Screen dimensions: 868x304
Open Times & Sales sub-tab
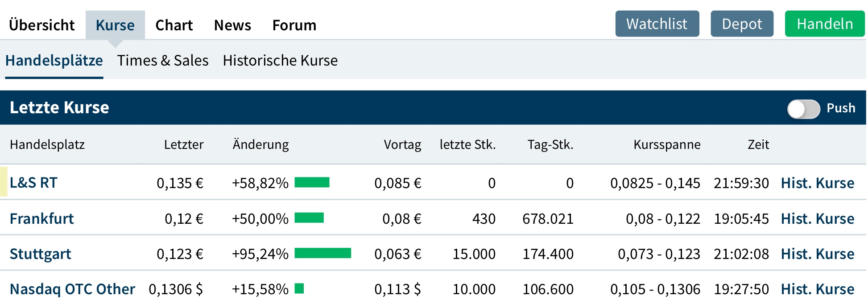click(x=163, y=60)
